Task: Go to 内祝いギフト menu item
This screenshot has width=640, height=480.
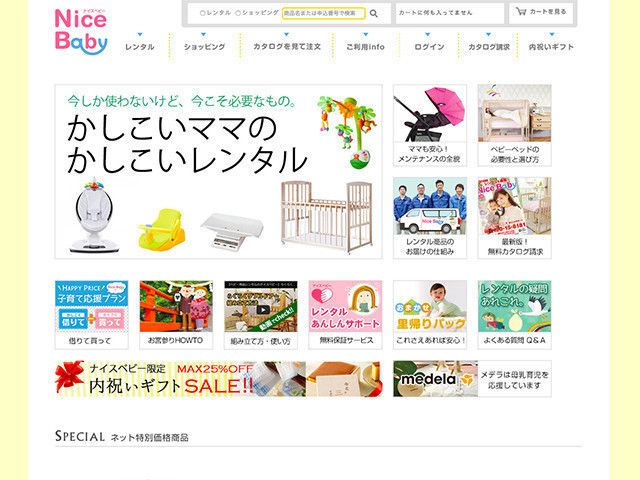Action: pos(551,47)
